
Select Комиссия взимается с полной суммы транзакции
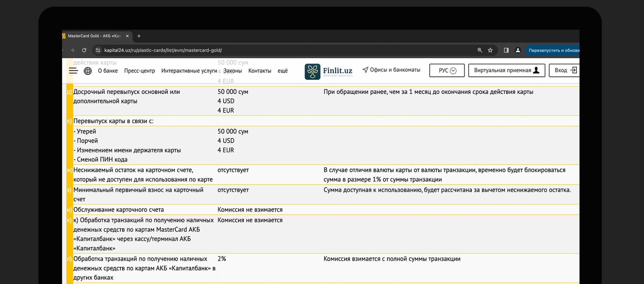click(x=392, y=259)
